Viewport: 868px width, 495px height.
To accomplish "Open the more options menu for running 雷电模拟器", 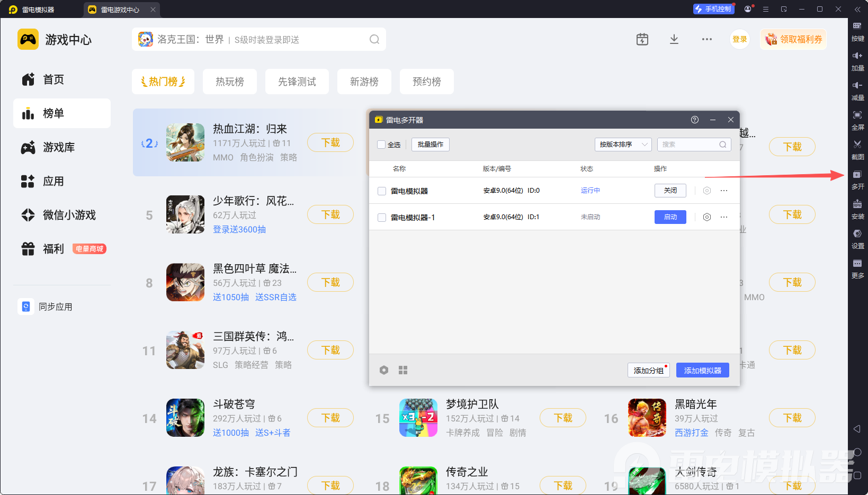I will point(724,191).
